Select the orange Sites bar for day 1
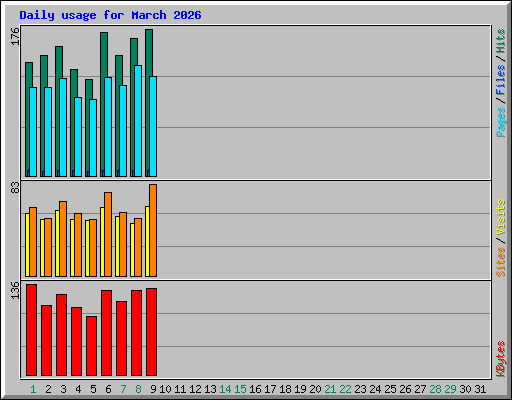 (33, 242)
